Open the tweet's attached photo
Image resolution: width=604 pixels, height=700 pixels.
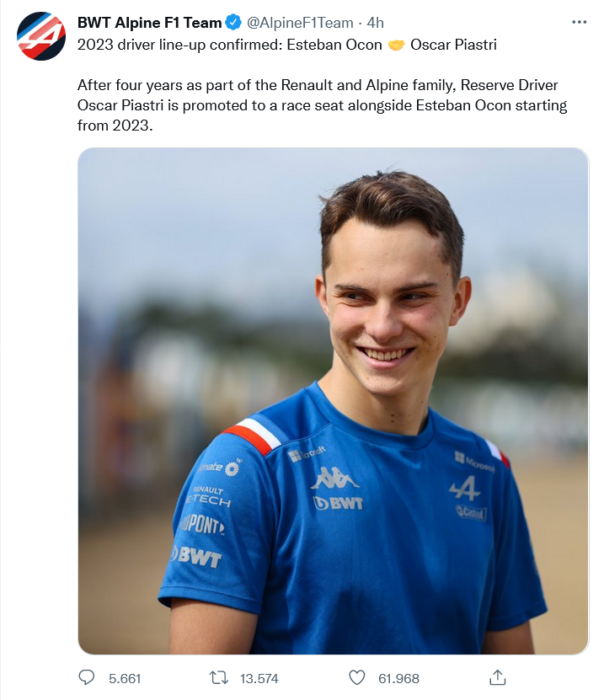333,401
